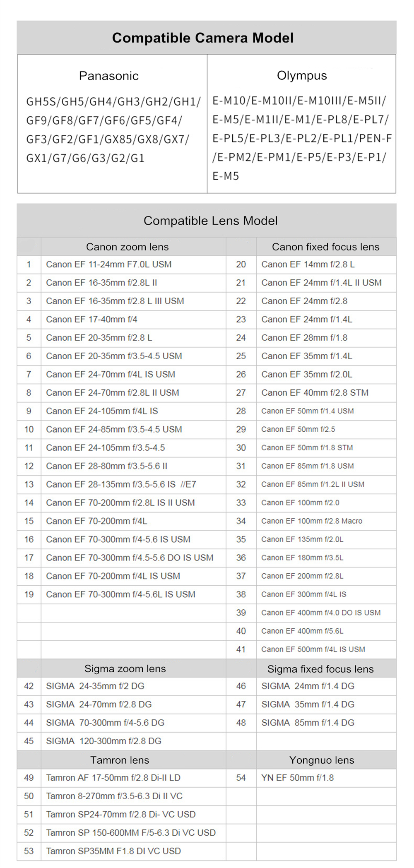
Task: Select the Panasonic column heading
Action: point(108,76)
